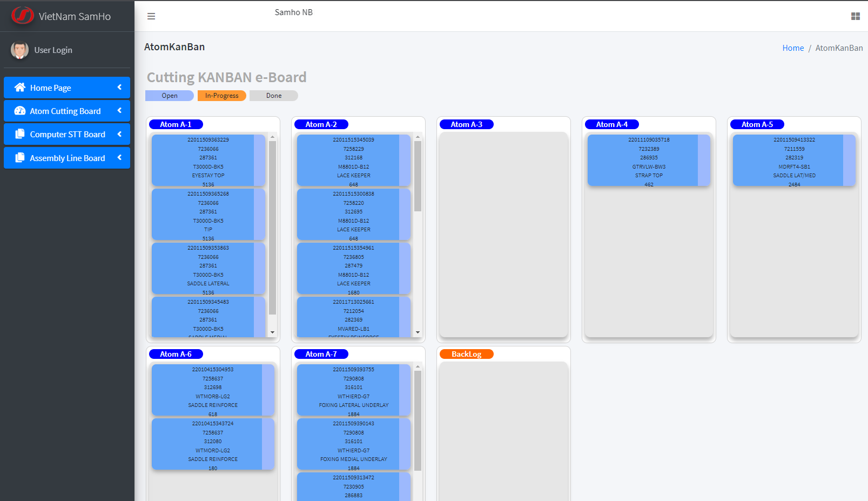
Task: Click the User Login link
Action: 53,50
